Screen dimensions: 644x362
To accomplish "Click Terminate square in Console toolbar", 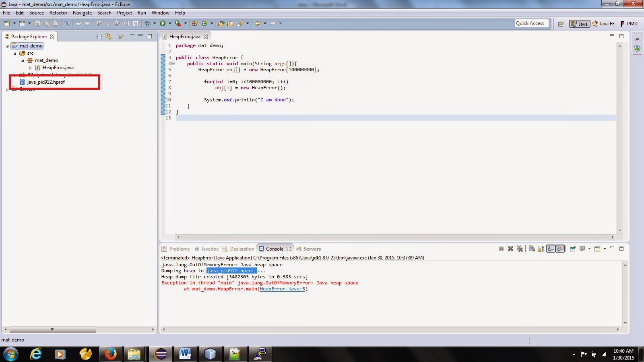I will [x=501, y=249].
